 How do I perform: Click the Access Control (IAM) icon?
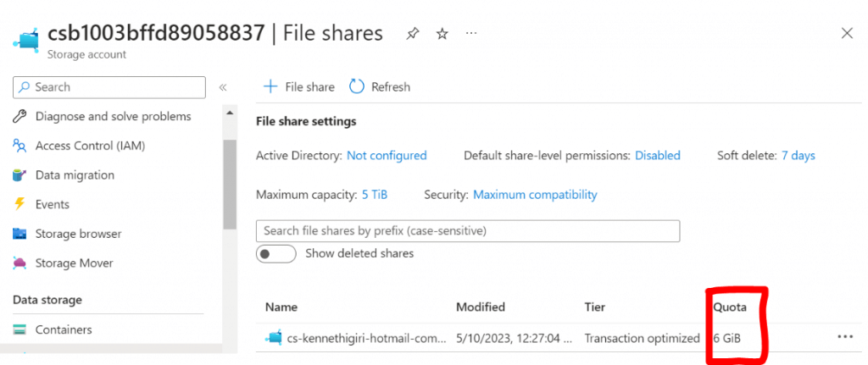point(19,146)
